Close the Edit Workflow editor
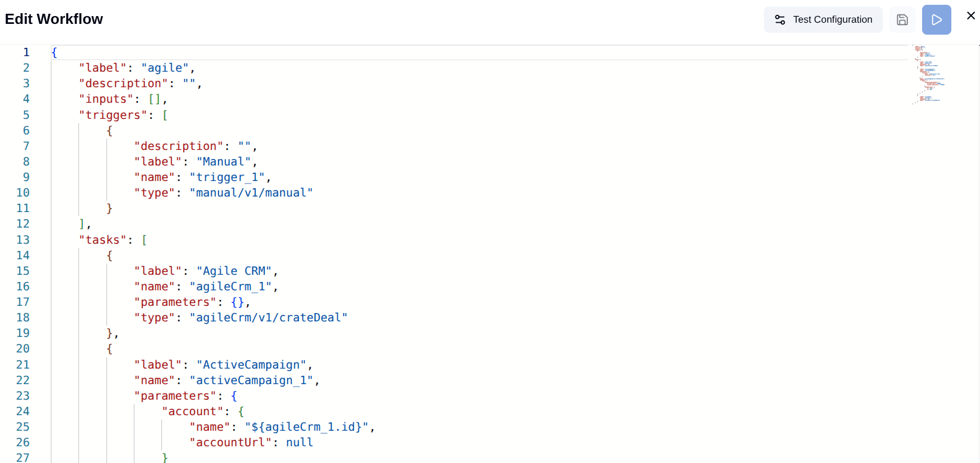The width and height of the screenshot is (980, 463). [x=970, y=16]
